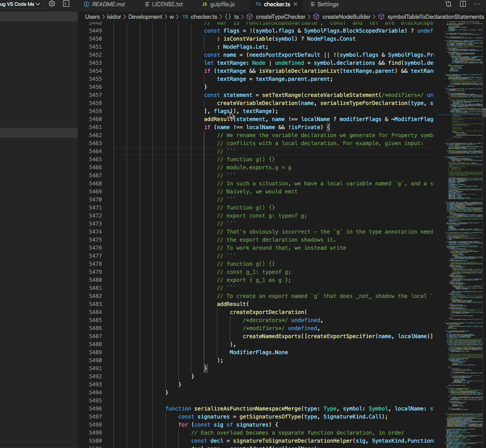Click the closing brace on line 5491
The image size is (486, 448).
(x=206, y=368)
